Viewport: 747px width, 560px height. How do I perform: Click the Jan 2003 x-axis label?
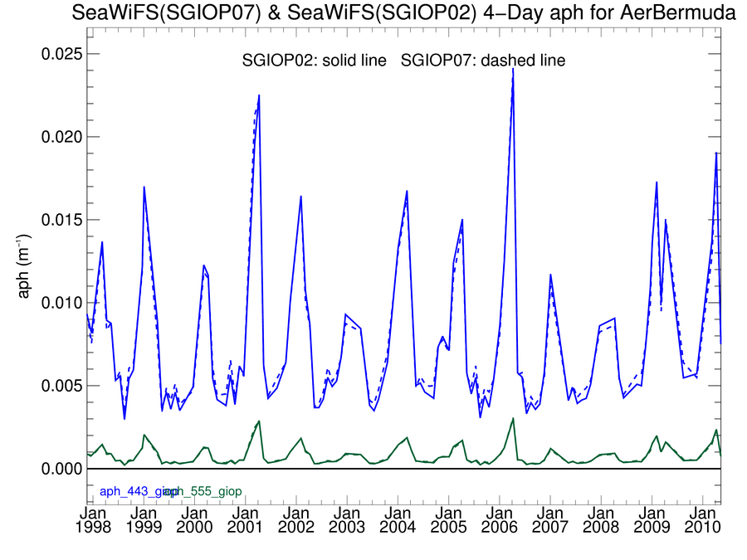[347, 520]
